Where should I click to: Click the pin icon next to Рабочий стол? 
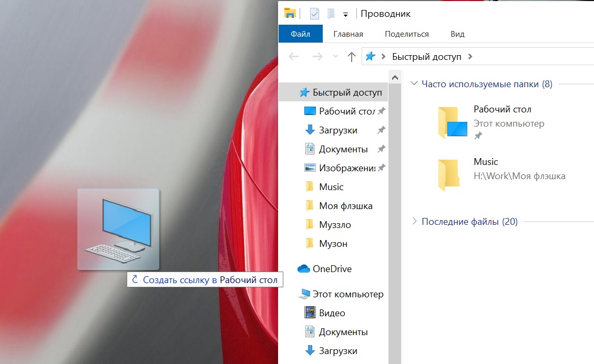[382, 111]
